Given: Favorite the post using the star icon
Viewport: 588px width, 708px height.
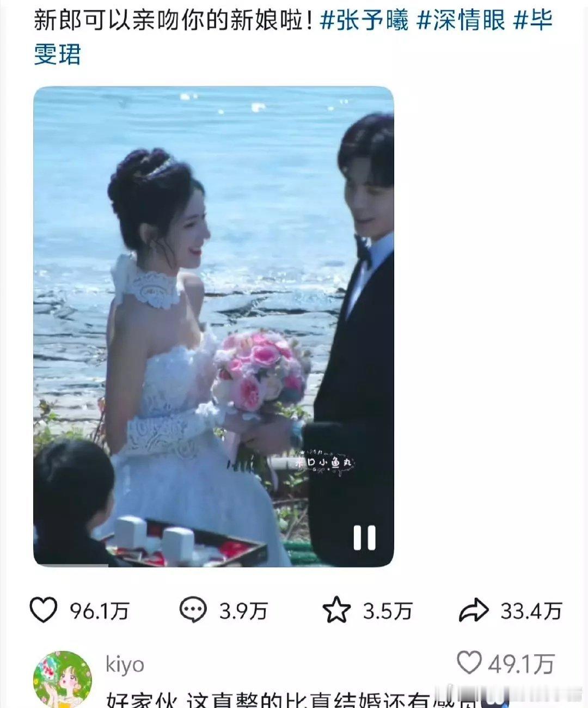Looking at the screenshot, I should tap(336, 610).
